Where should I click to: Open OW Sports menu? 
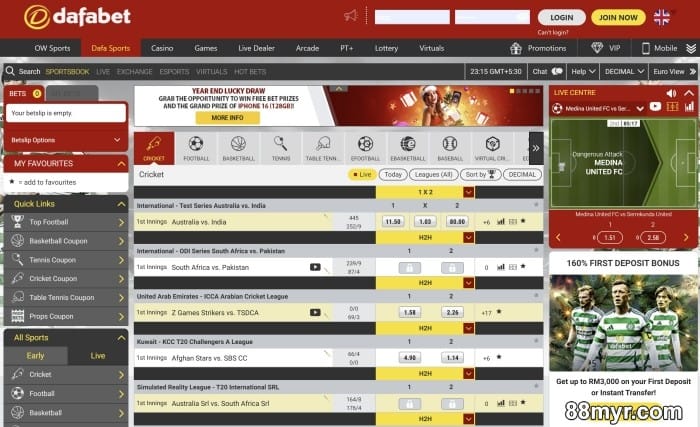(52, 48)
